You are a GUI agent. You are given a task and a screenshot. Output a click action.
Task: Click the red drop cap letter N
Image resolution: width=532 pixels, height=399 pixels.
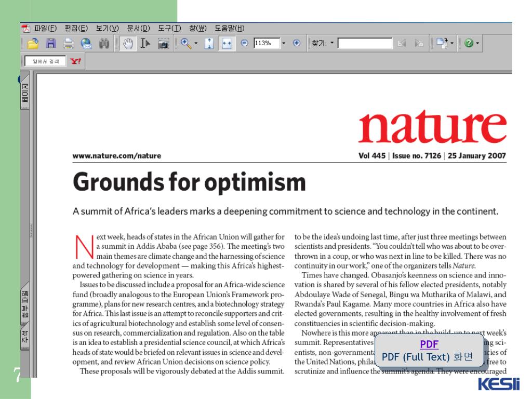[x=84, y=246]
